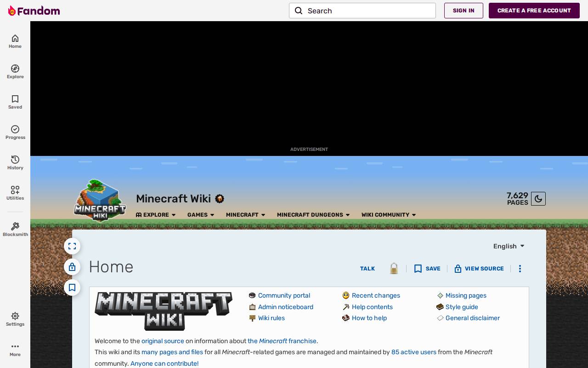
Task: Expand the Minecraft dropdown menu
Action: [246, 215]
